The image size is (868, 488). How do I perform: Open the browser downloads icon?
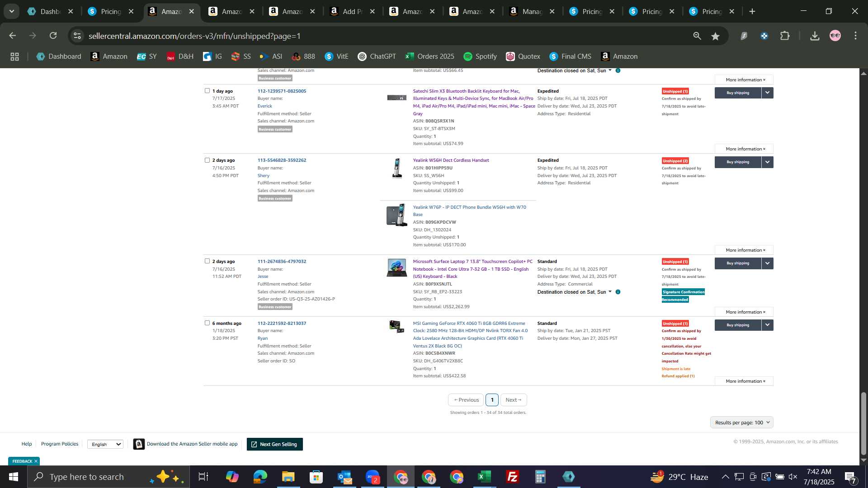(815, 36)
